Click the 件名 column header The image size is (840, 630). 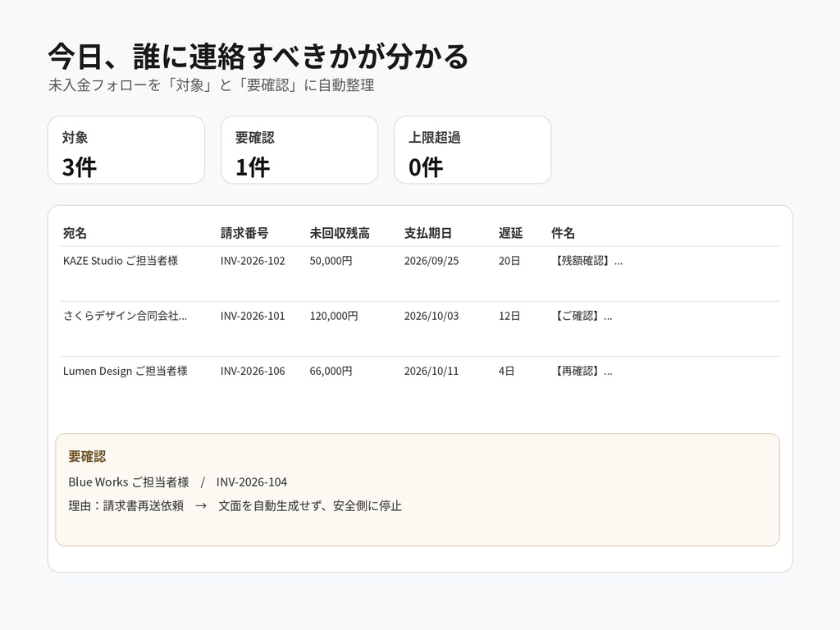point(563,233)
